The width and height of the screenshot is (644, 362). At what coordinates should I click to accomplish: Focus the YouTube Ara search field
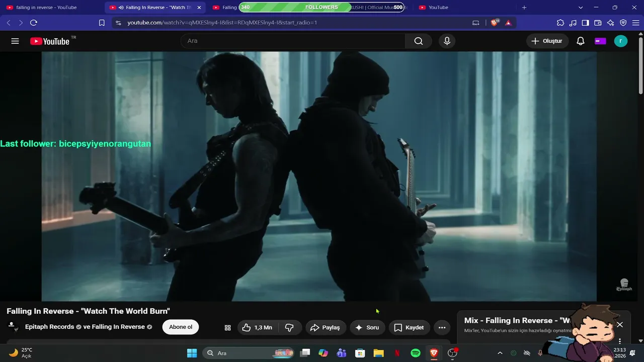tap(293, 41)
